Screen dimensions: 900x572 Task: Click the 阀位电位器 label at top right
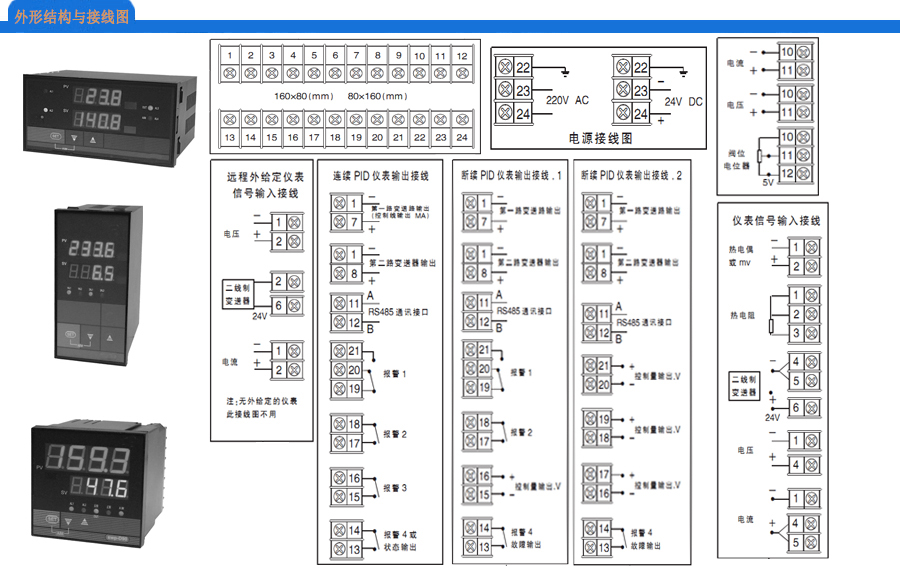tap(738, 158)
